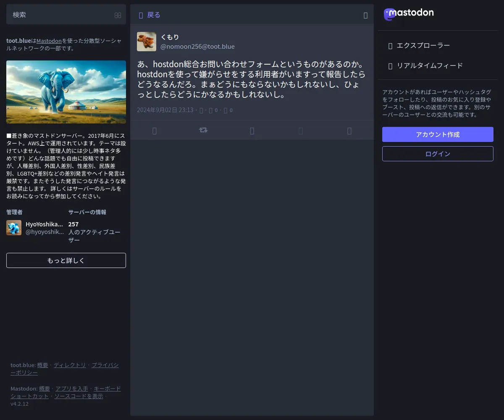This screenshot has height=420, width=504.
Task: Open the ソースコードを表示 footer link
Action: (79, 396)
